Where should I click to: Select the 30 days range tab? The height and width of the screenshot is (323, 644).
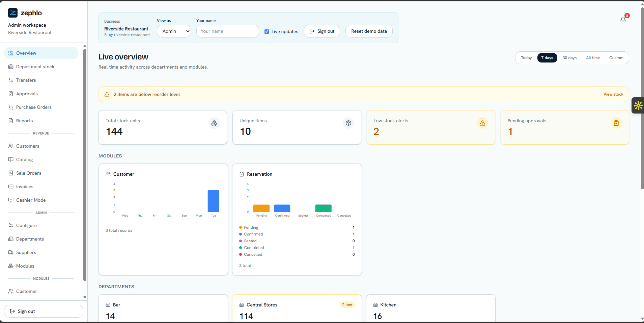[x=569, y=58]
